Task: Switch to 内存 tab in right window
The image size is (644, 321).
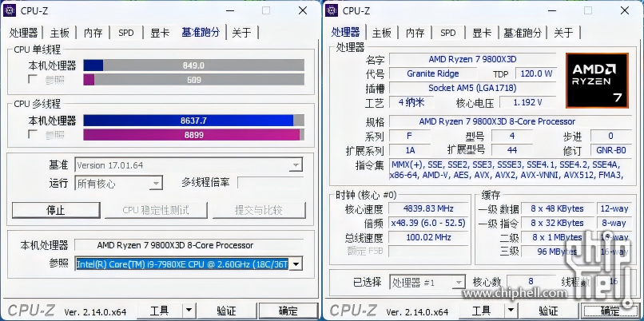Action: click(x=415, y=33)
